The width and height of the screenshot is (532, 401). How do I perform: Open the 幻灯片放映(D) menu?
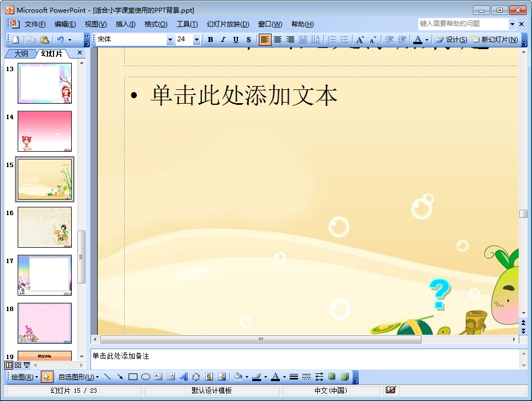click(228, 24)
